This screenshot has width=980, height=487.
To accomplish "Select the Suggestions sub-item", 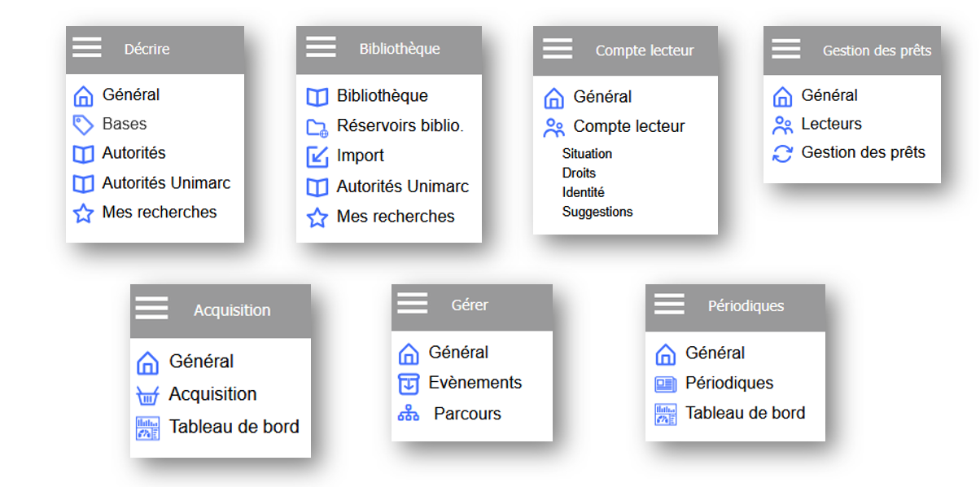I will [597, 212].
